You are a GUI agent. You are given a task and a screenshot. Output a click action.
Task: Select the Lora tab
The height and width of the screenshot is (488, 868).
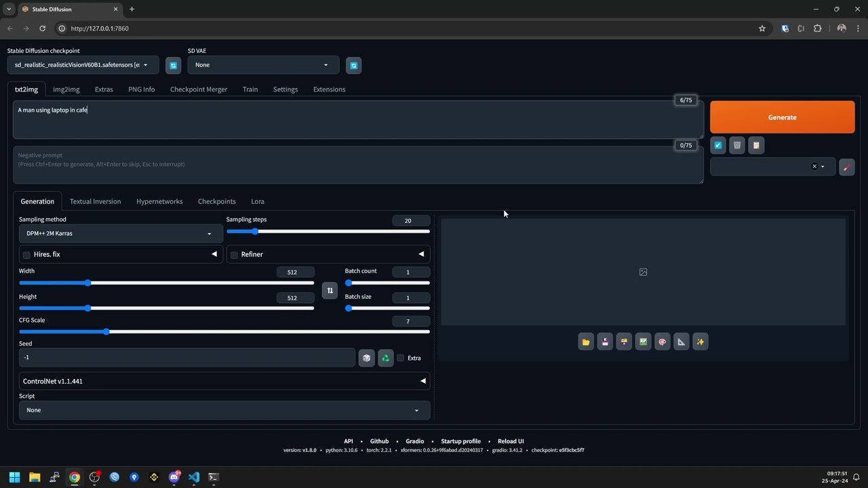[258, 201]
